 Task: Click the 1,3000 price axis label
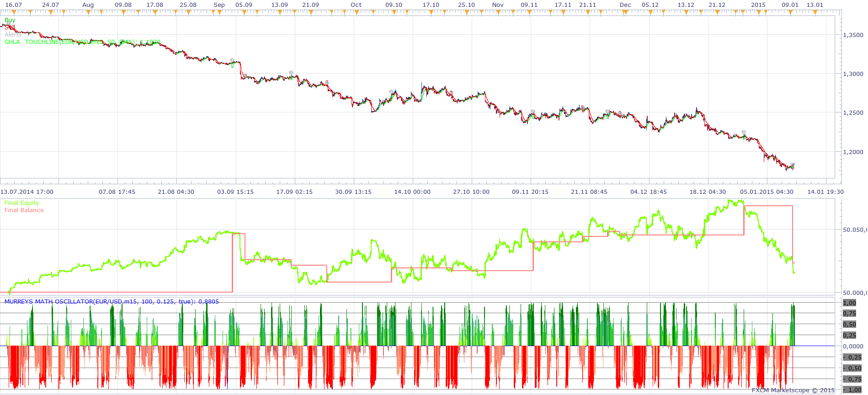point(853,74)
